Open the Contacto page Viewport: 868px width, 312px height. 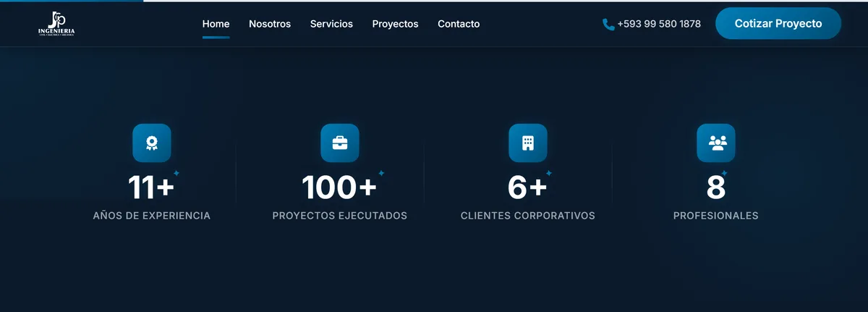pos(459,24)
